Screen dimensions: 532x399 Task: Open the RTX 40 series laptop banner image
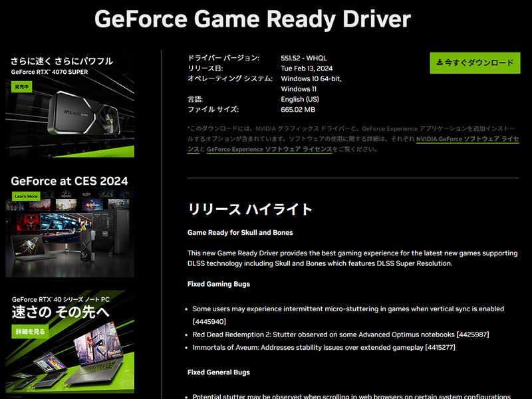coord(70,342)
